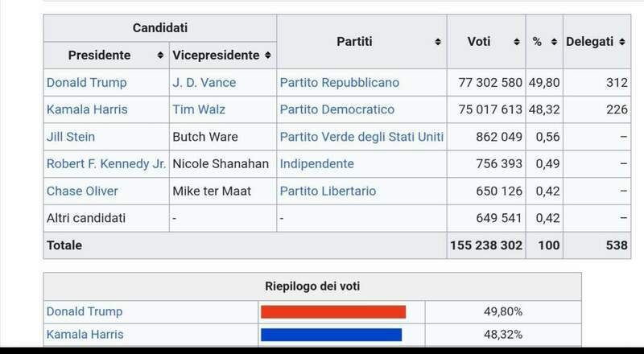The width and height of the screenshot is (644, 354).
Task: Sort table by Presidente column arrows
Action: pos(160,56)
